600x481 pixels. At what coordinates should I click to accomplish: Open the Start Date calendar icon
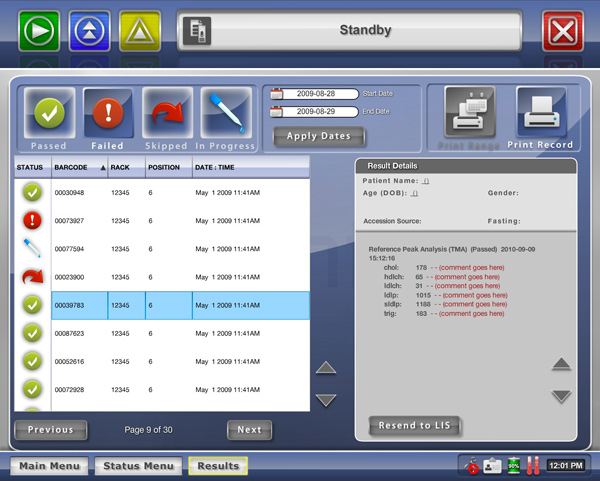[x=277, y=94]
